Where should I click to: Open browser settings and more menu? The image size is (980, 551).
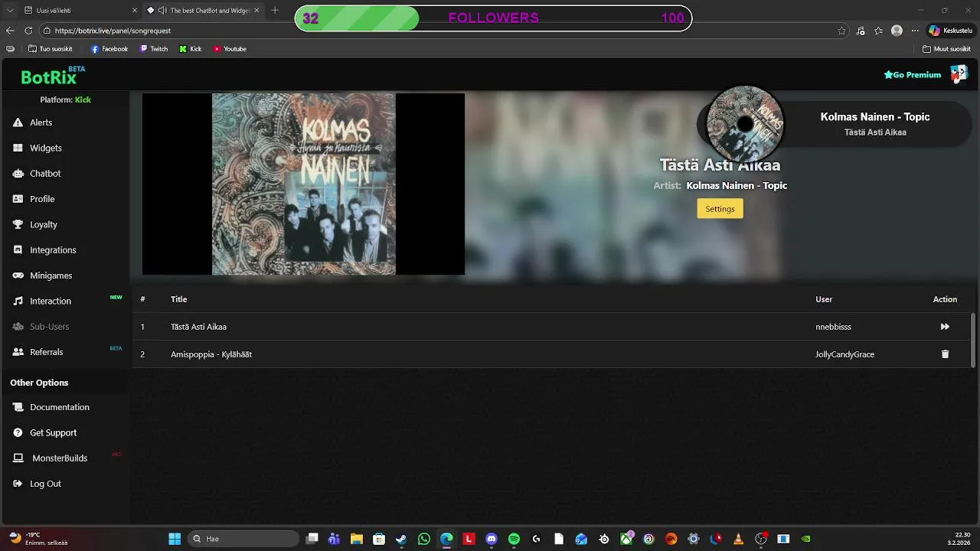tap(915, 31)
